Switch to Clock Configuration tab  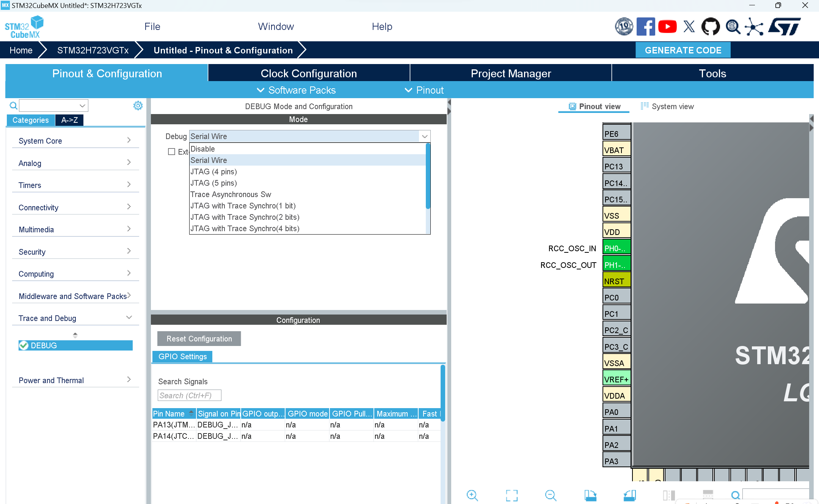click(x=309, y=73)
